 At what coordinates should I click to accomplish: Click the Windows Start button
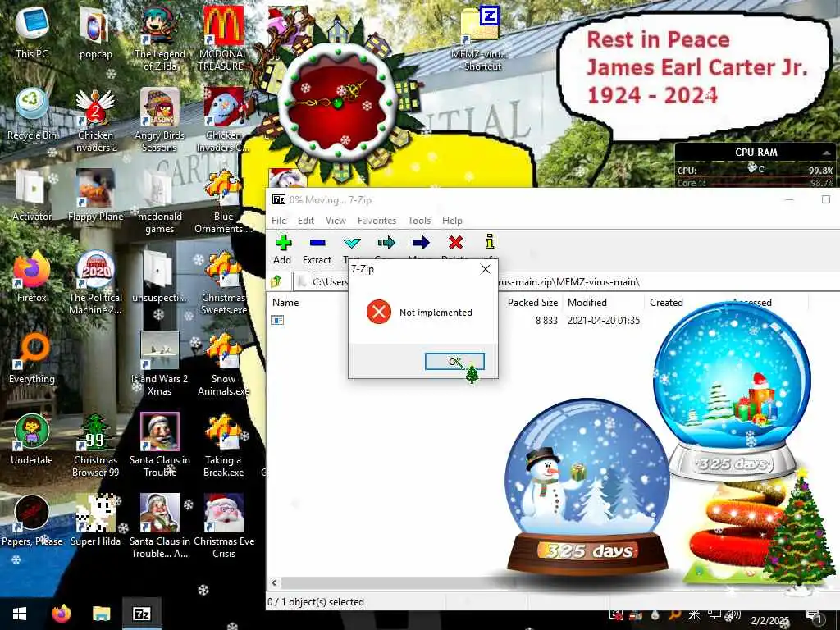point(20,614)
